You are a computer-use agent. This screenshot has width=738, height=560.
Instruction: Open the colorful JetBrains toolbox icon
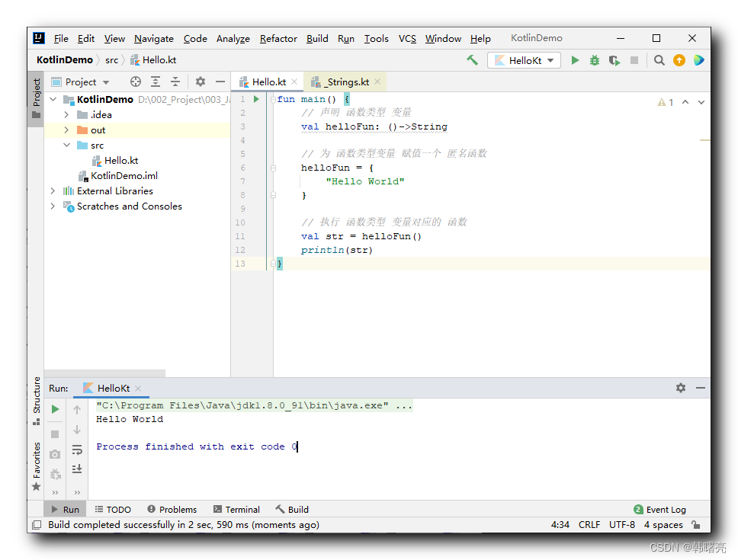tap(698, 60)
